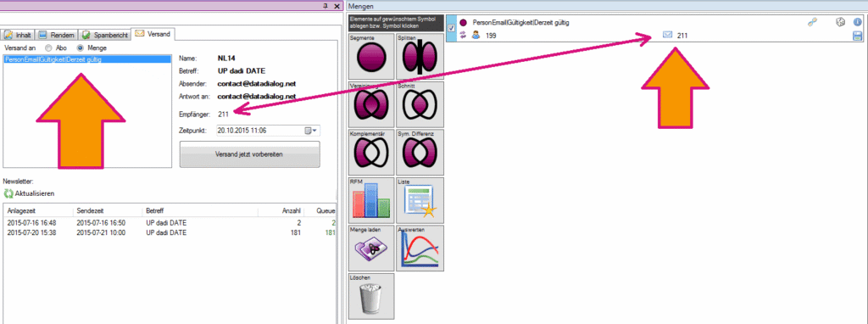The width and height of the screenshot is (868, 324).
Task: Close the left panel with X
Action: [337, 6]
